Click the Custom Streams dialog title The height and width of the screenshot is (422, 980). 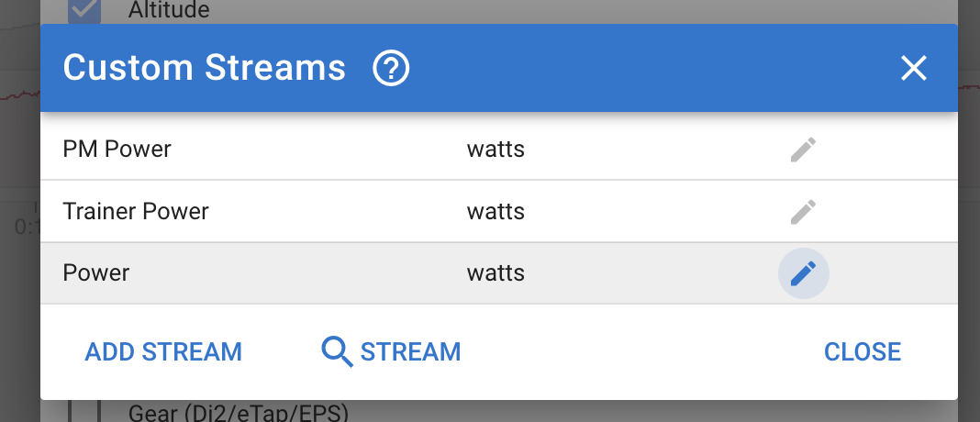tap(204, 69)
